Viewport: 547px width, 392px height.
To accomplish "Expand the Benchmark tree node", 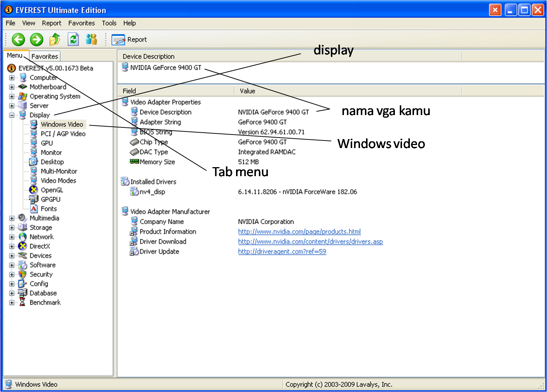I will pyautogui.click(x=12, y=303).
